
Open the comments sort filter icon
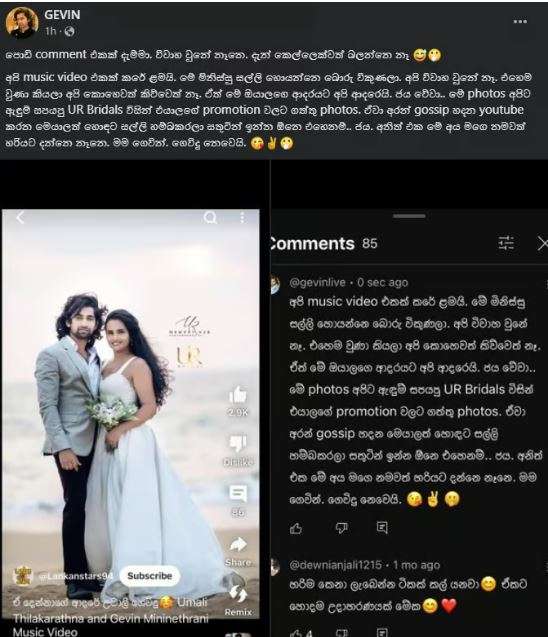click(x=506, y=243)
